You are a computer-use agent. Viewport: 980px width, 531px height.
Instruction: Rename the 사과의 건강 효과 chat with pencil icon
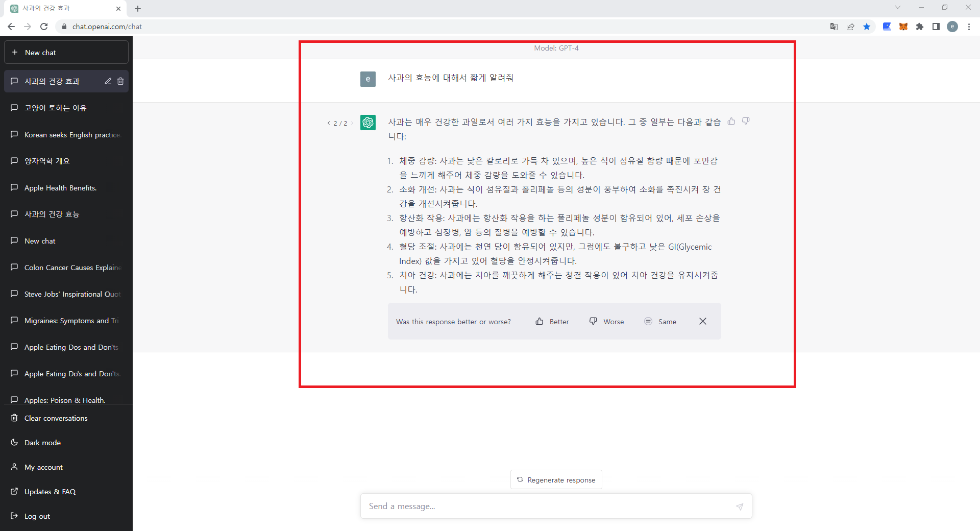point(108,81)
